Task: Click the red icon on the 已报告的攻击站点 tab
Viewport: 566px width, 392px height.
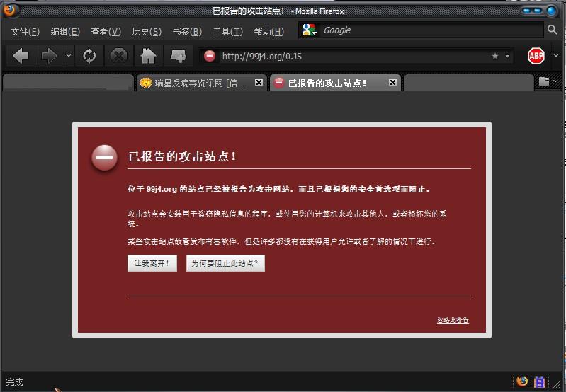Action: click(278, 83)
